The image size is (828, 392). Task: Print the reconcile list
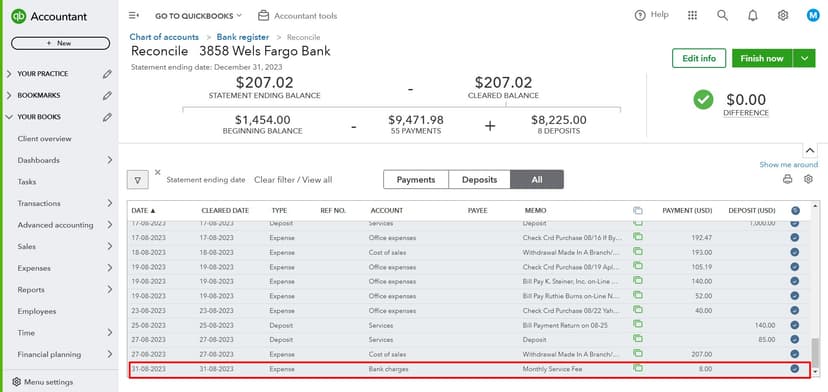(787, 179)
